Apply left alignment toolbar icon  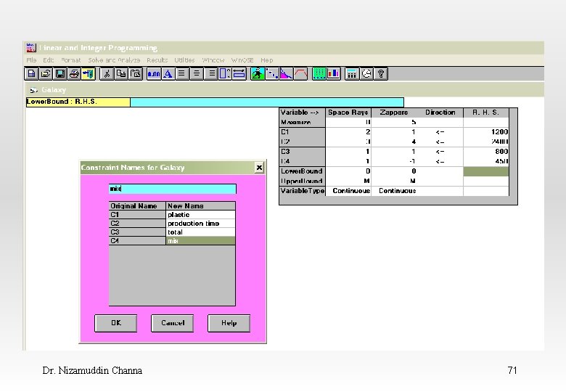[x=182, y=73]
